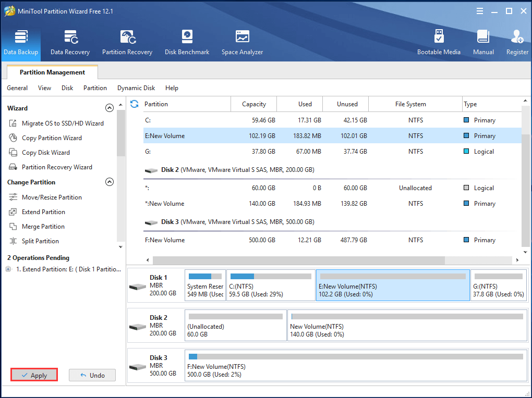This screenshot has height=398, width=532.
Task: Sort by Capacity column header
Action: click(254, 104)
